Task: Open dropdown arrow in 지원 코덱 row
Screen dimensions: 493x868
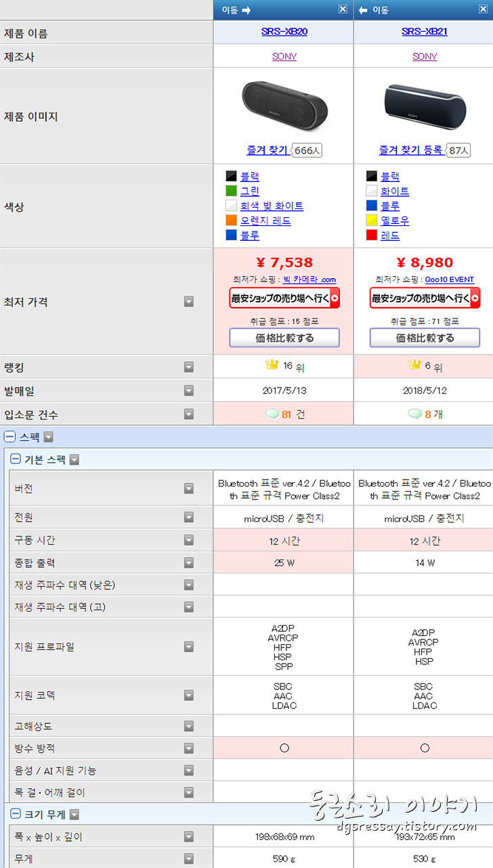Action: [189, 695]
